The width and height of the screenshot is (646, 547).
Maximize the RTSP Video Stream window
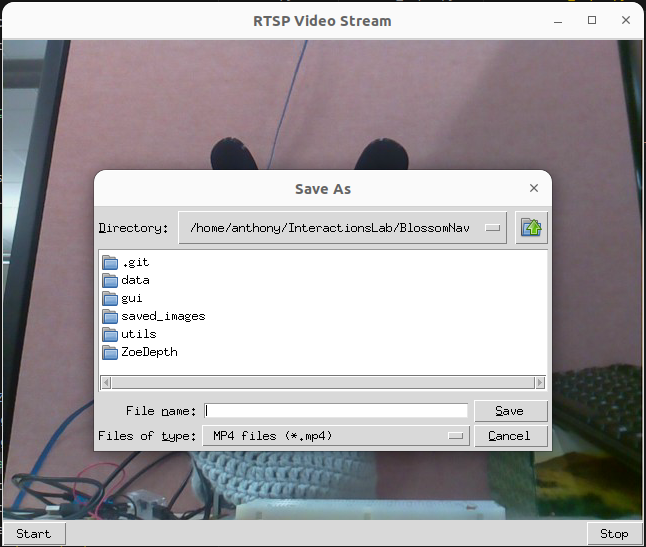tap(592, 20)
